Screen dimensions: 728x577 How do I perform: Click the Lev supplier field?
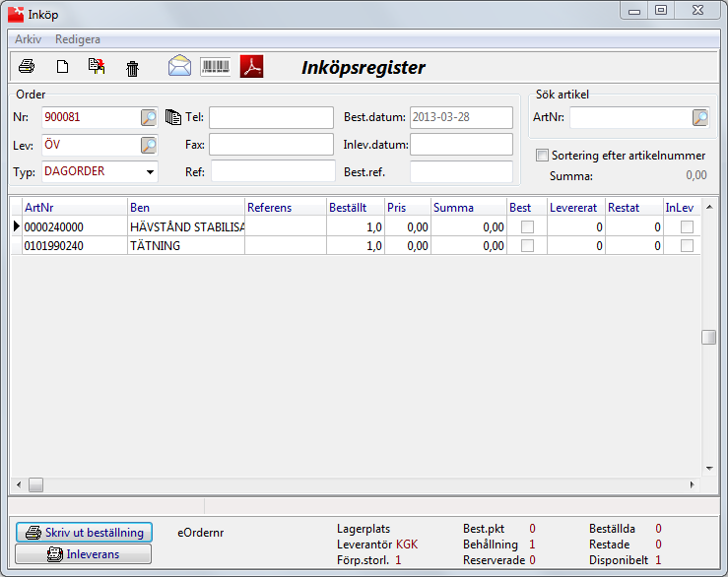click(91, 146)
